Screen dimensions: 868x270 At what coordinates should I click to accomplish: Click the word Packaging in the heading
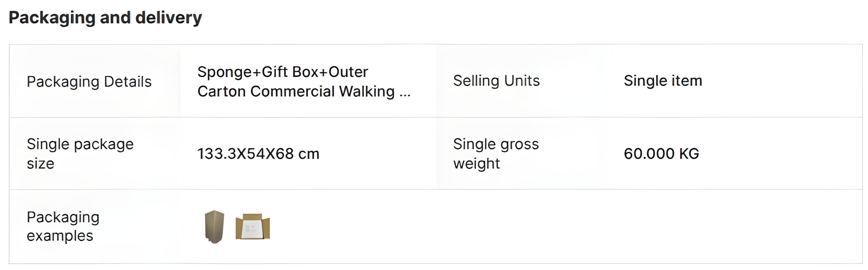coord(52,18)
